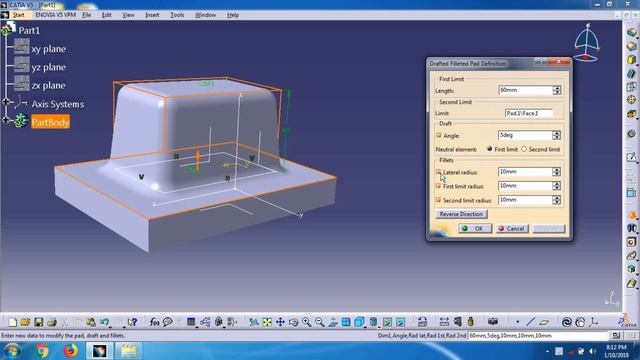Open the Help menu
Image resolution: width=640 pixels, height=360 pixels.
click(x=233, y=15)
